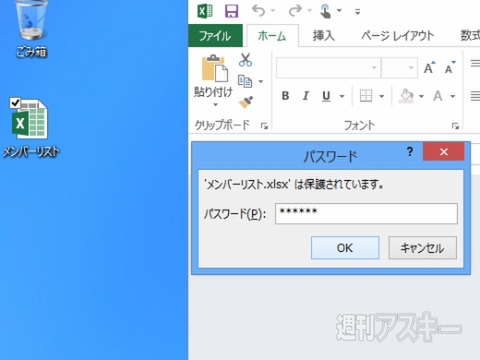This screenshot has height=360, width=480.
Task: Open the ページ レイアウト tab
Action: click(x=398, y=36)
